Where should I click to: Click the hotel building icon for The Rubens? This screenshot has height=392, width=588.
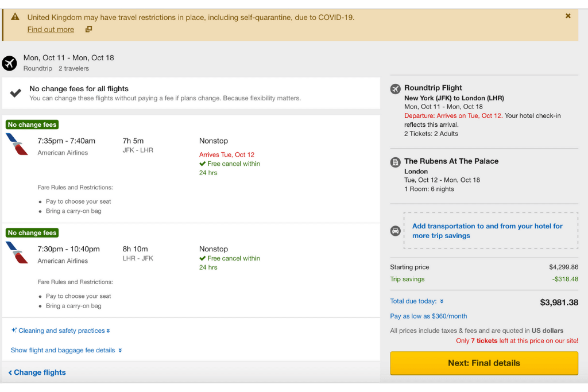395,162
